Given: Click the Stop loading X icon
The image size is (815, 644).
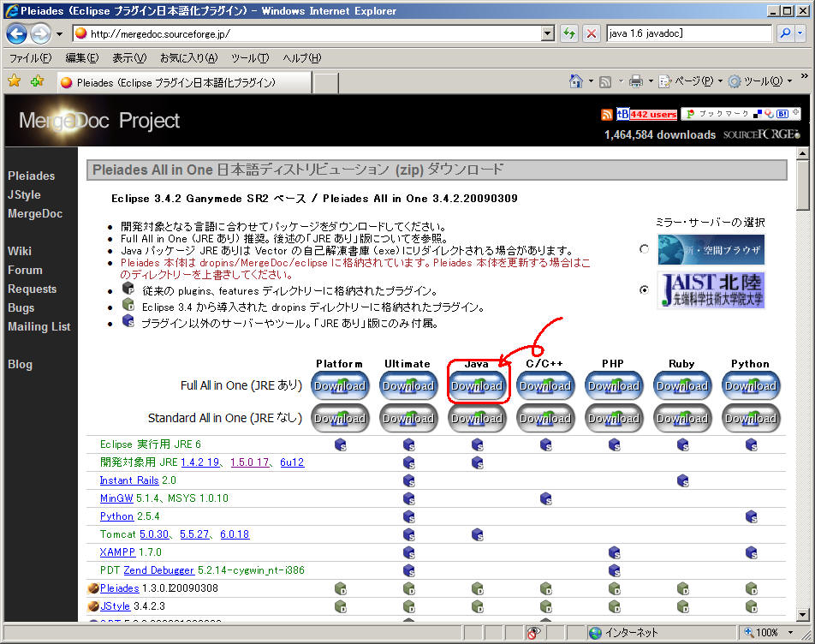Looking at the screenshot, I should click(x=591, y=33).
